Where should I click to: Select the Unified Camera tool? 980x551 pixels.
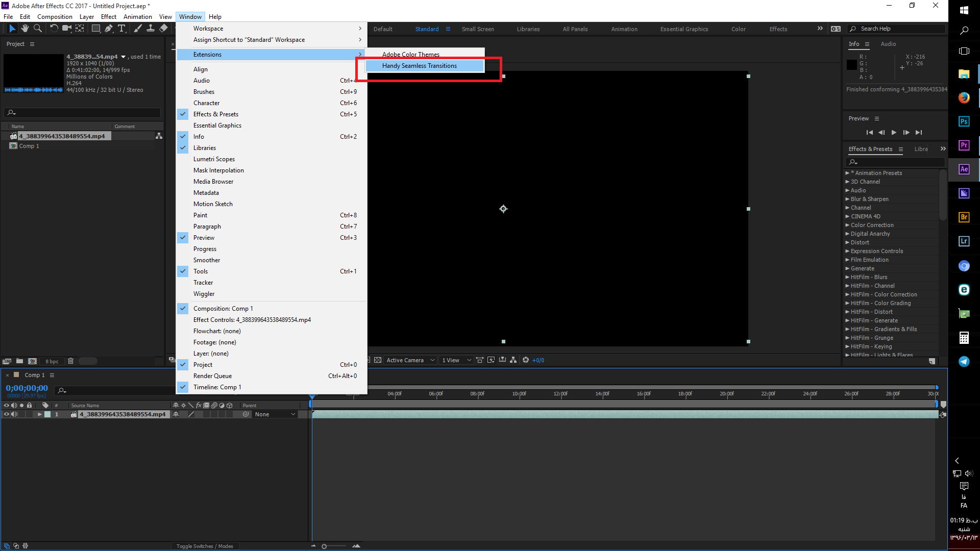[x=66, y=29]
